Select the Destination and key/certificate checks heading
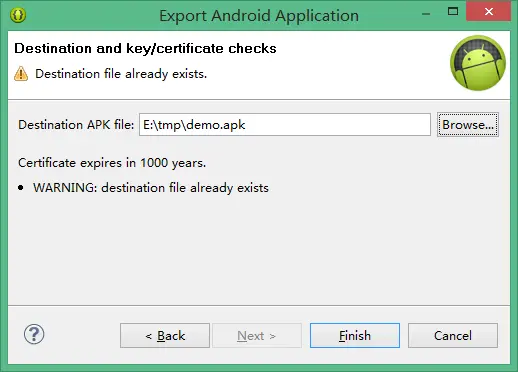The width and height of the screenshot is (518, 372). click(145, 48)
